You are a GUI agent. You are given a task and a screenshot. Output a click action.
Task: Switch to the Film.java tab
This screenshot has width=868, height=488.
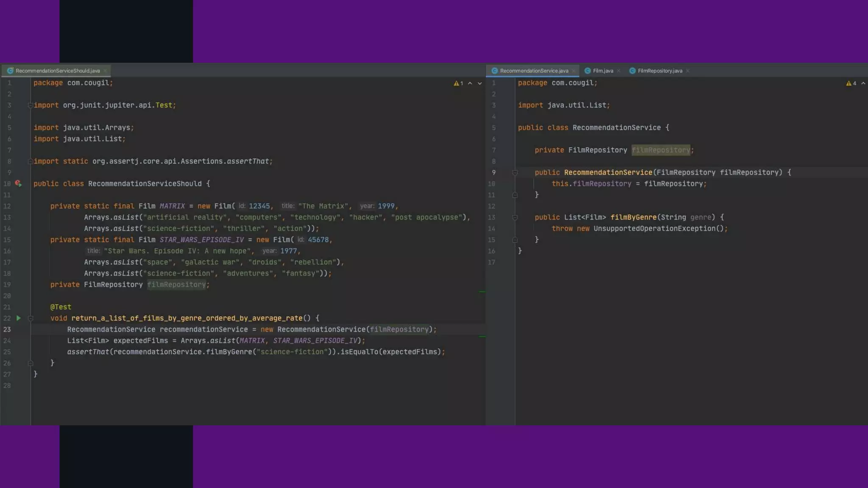(603, 71)
